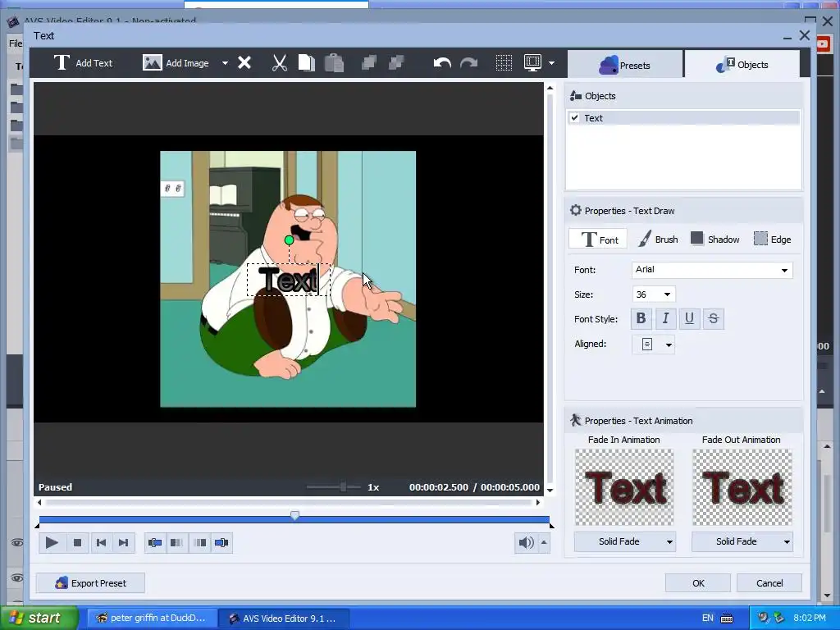The width and height of the screenshot is (840, 630).
Task: Undo the last action
Action: (442, 63)
